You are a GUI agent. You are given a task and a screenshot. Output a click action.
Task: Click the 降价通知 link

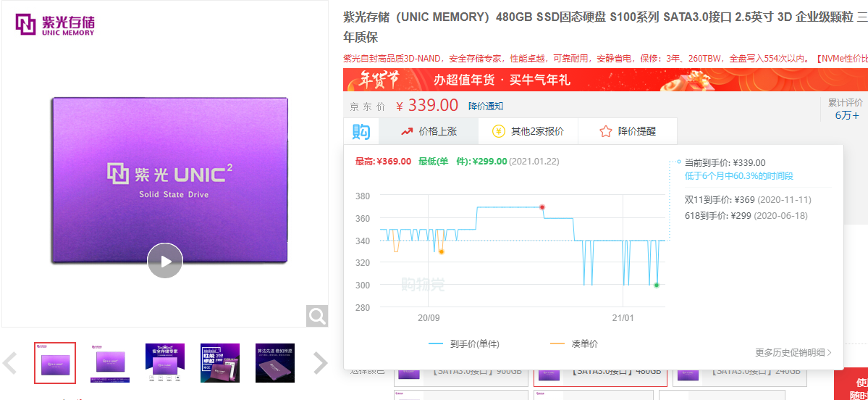coord(486,106)
